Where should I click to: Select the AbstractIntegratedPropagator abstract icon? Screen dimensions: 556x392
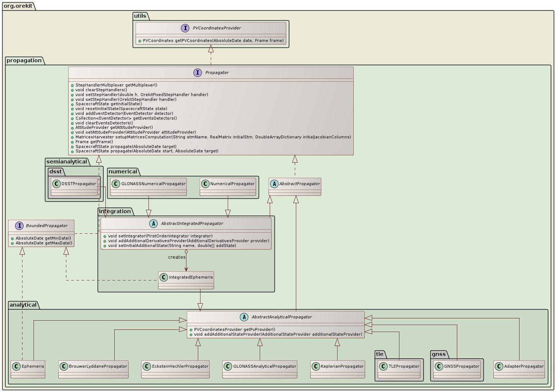tap(154, 223)
